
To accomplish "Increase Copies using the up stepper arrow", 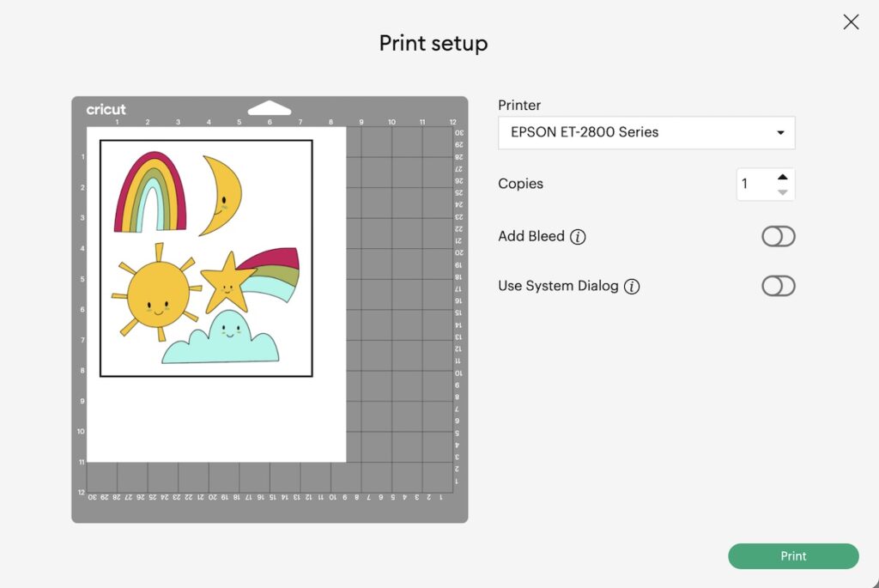I will 782,177.
